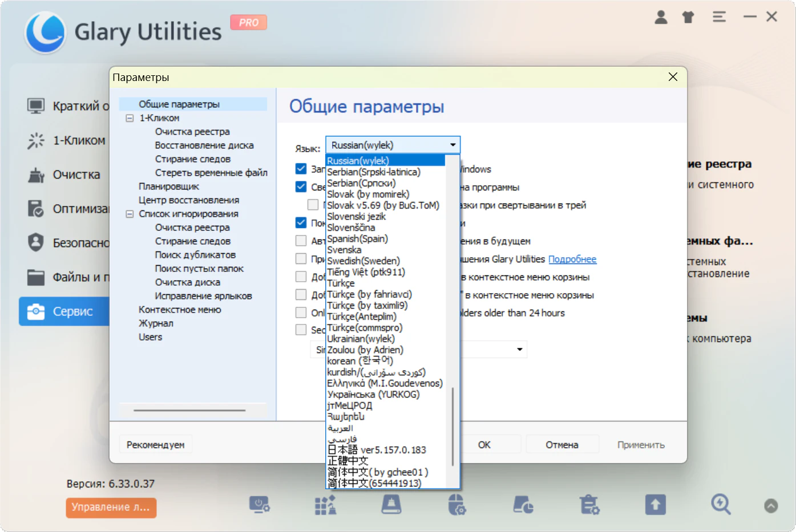
Task: Click the Glary Utilities crescent logo
Action: tap(46, 33)
